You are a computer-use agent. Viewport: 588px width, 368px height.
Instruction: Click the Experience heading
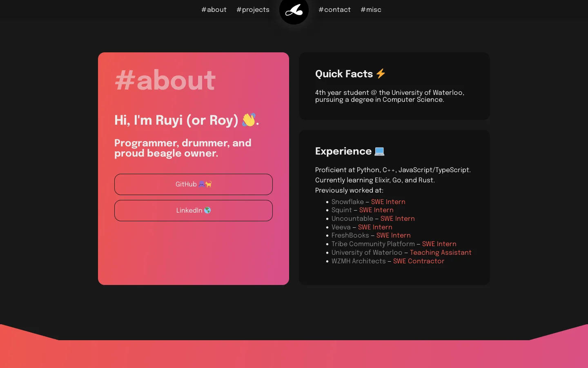[350, 151]
